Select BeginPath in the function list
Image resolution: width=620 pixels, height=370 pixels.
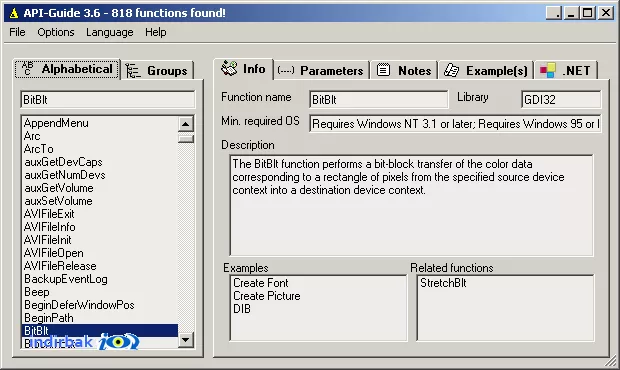(100, 318)
